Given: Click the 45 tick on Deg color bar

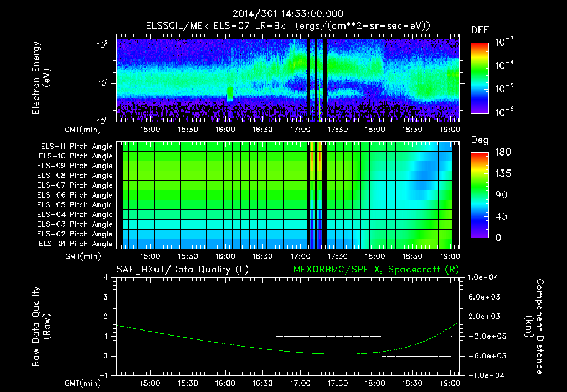Looking at the screenshot, I should click(502, 216).
